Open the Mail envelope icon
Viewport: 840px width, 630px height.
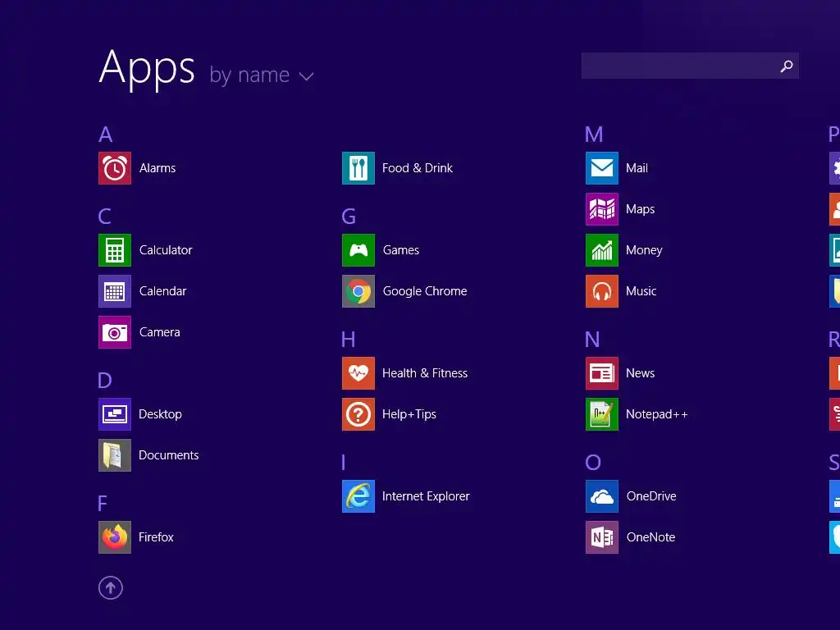[x=602, y=168]
